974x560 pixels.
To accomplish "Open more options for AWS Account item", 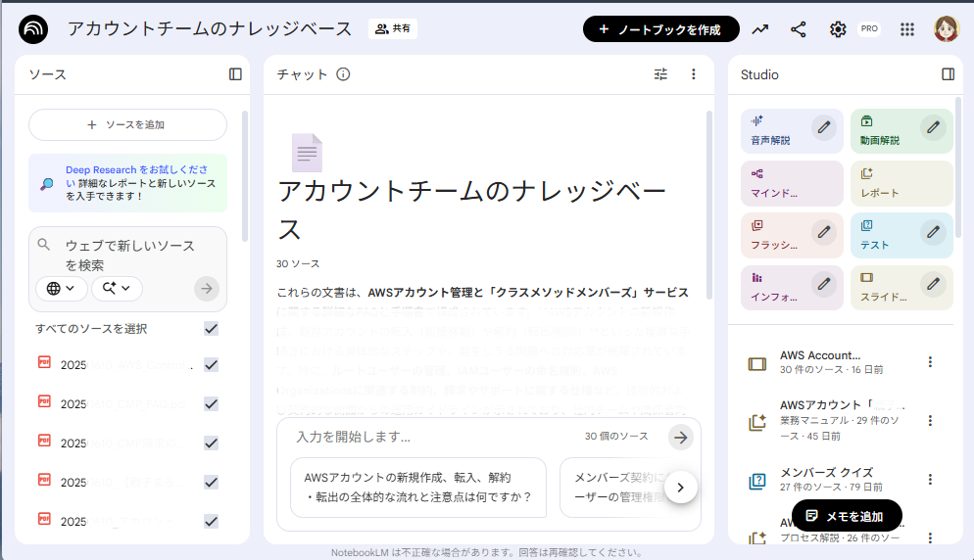I will point(930,362).
